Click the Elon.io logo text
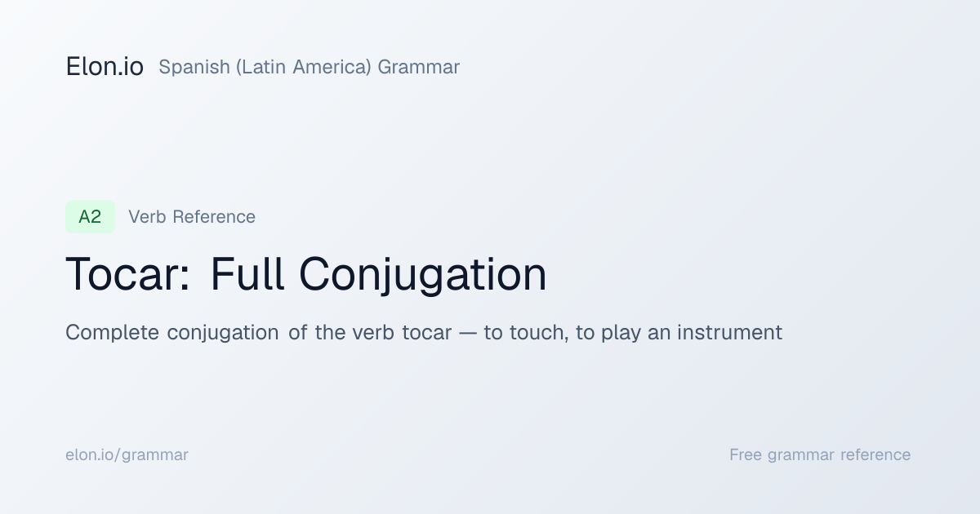 point(105,67)
